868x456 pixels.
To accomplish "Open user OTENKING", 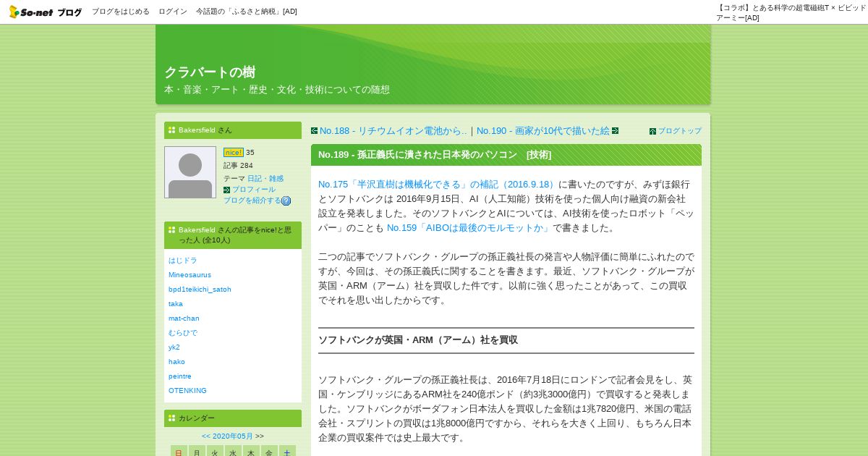I will click(x=188, y=391).
